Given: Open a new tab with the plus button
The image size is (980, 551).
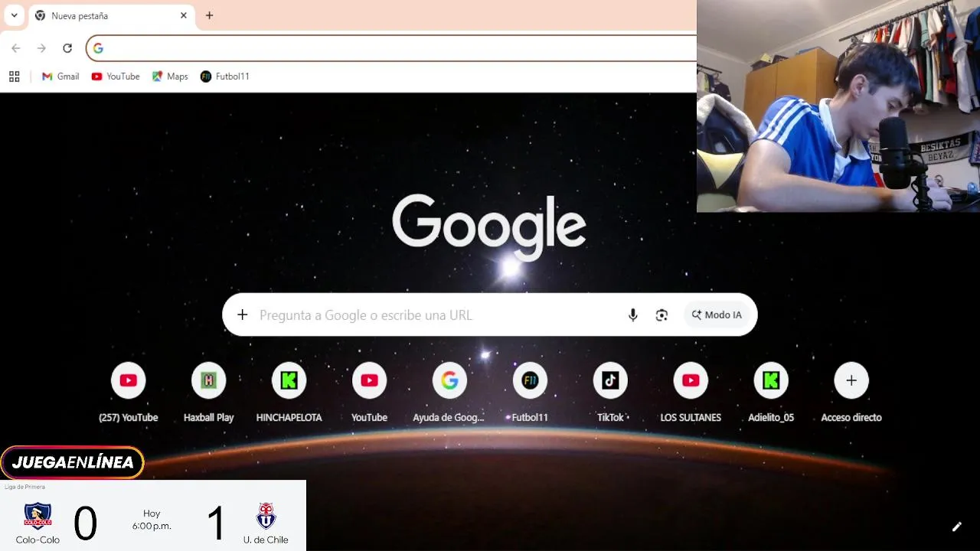Looking at the screenshot, I should 209,15.
